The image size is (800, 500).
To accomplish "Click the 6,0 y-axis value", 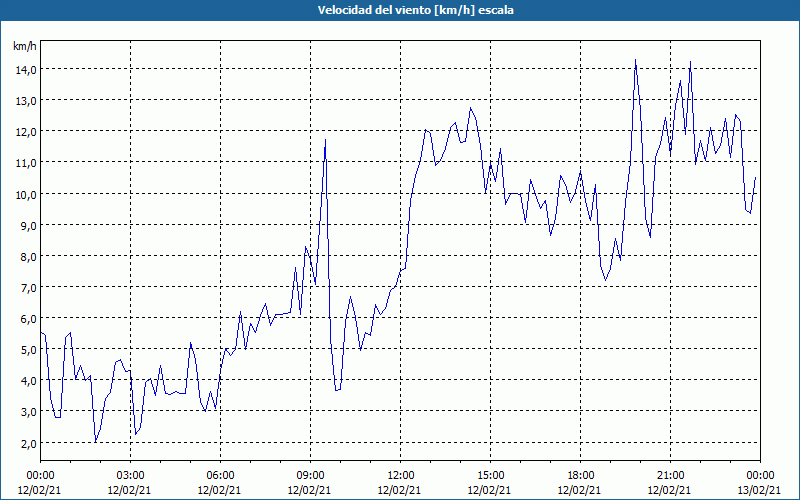I will 28,319.
